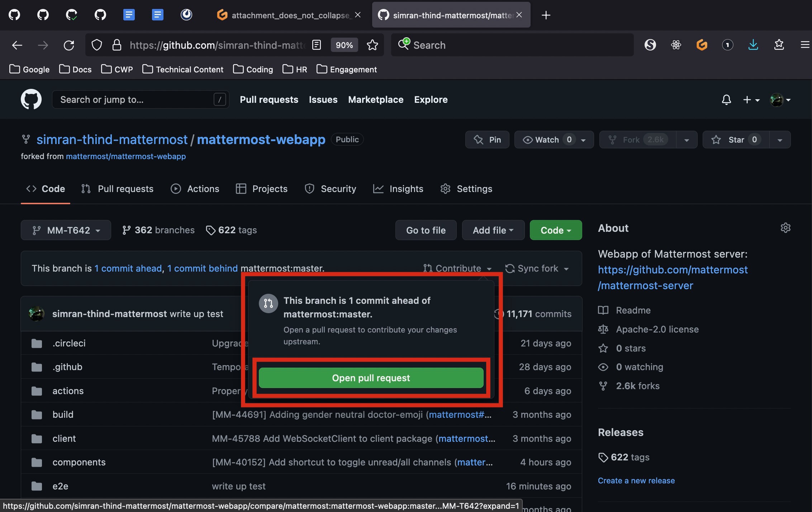The height and width of the screenshot is (512, 812).
Task: Open the Insights tab
Action: [398, 189]
